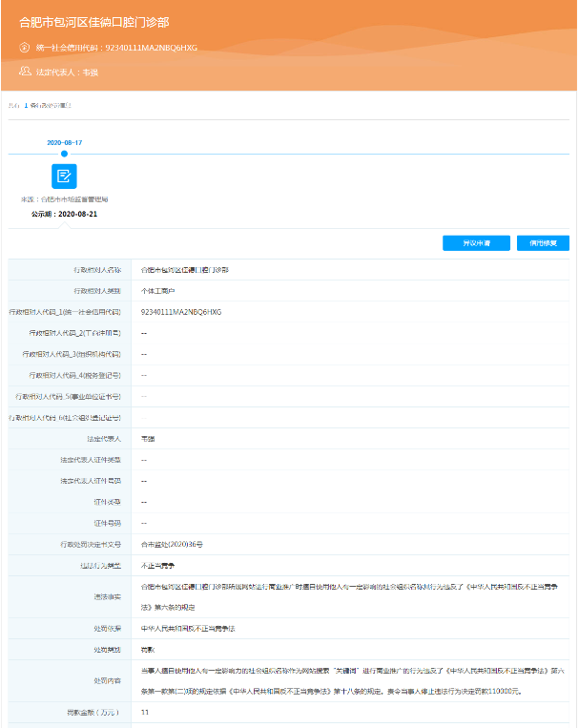Viewport: 579px width, 728px height.
Task: Click the shield icon beside the credit code
Action: (25, 48)
